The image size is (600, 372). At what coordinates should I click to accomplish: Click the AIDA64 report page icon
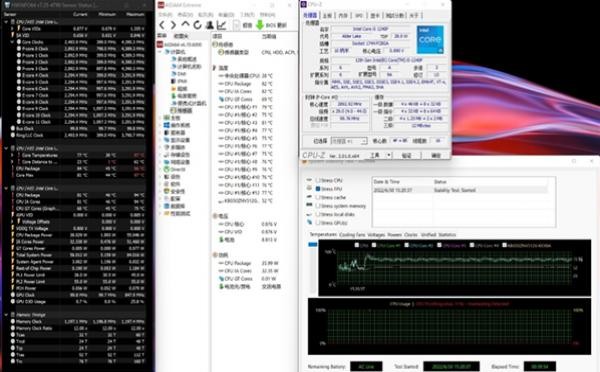[x=236, y=25]
